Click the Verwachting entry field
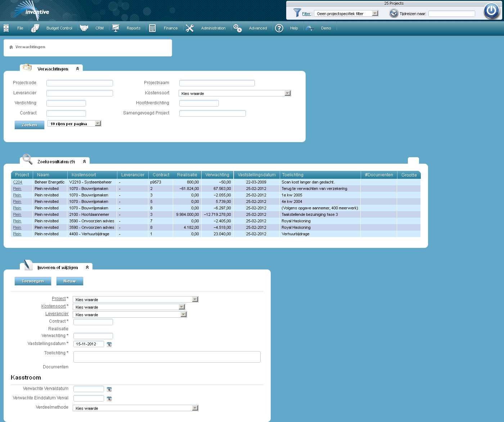Screen dimensions: 504x422 (x=93, y=336)
